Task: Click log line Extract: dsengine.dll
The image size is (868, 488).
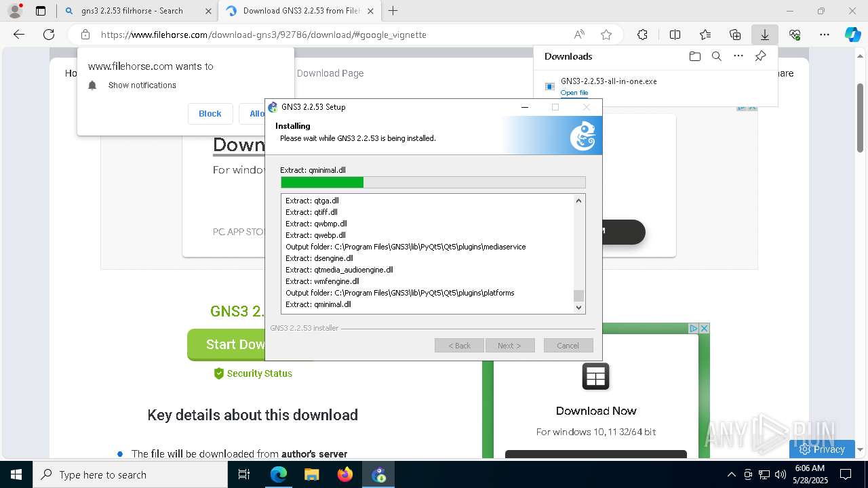Action: pyautogui.click(x=319, y=258)
